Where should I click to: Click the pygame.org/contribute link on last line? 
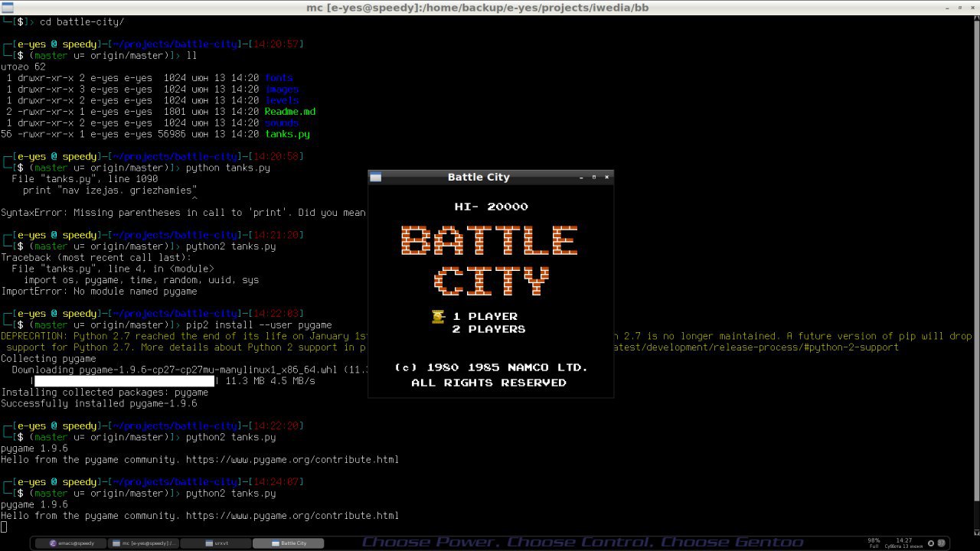[292, 516]
